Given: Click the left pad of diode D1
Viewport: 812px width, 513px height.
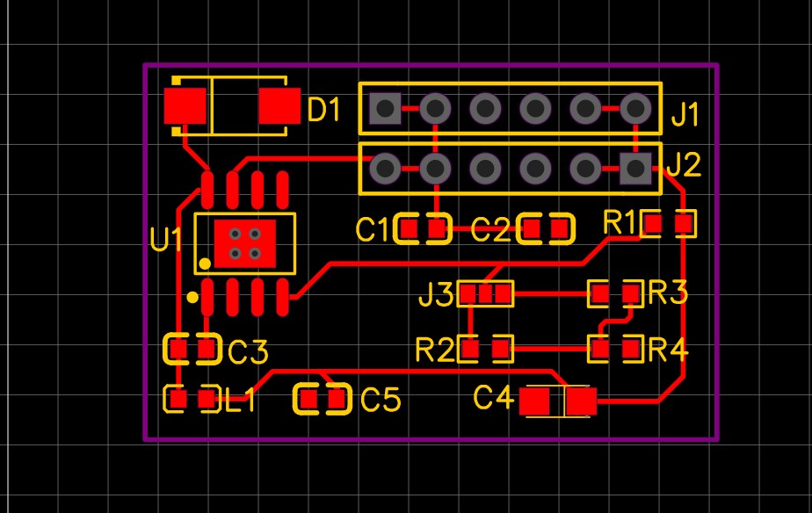Looking at the screenshot, I should [185, 106].
